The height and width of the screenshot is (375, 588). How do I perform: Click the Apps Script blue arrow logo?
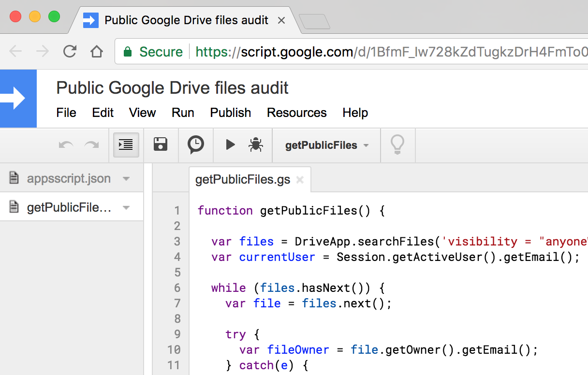[18, 99]
